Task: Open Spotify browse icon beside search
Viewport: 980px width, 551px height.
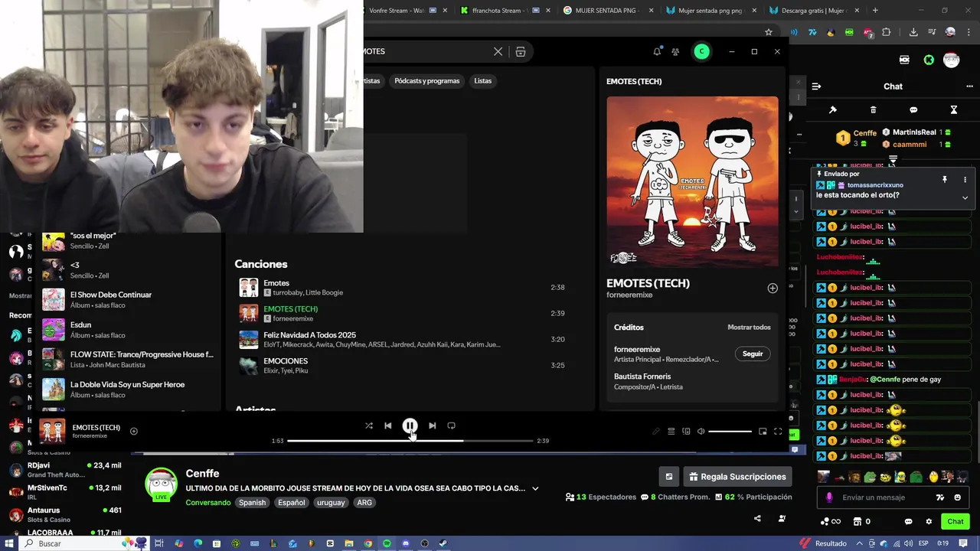Action: point(521,51)
